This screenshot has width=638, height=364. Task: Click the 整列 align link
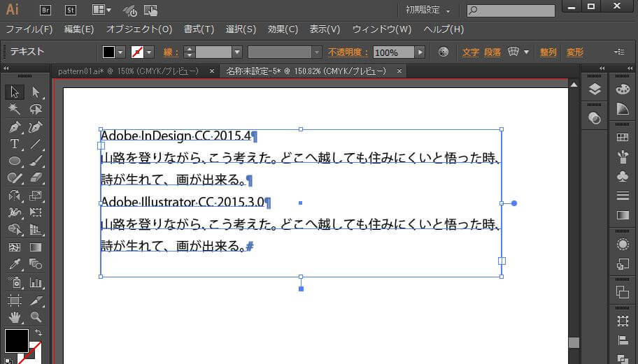548,52
